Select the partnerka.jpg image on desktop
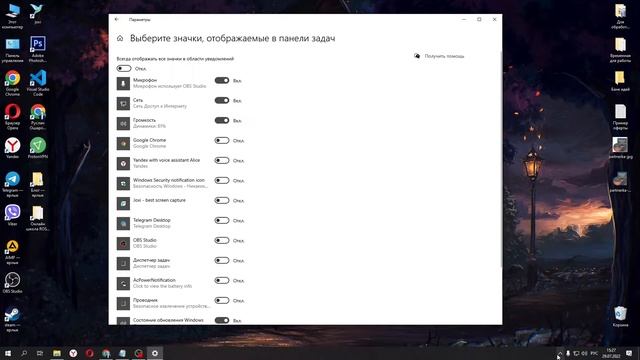 point(620,148)
